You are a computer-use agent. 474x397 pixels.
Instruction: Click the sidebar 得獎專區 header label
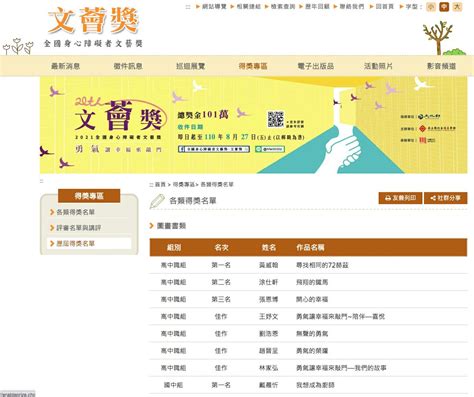tap(89, 196)
